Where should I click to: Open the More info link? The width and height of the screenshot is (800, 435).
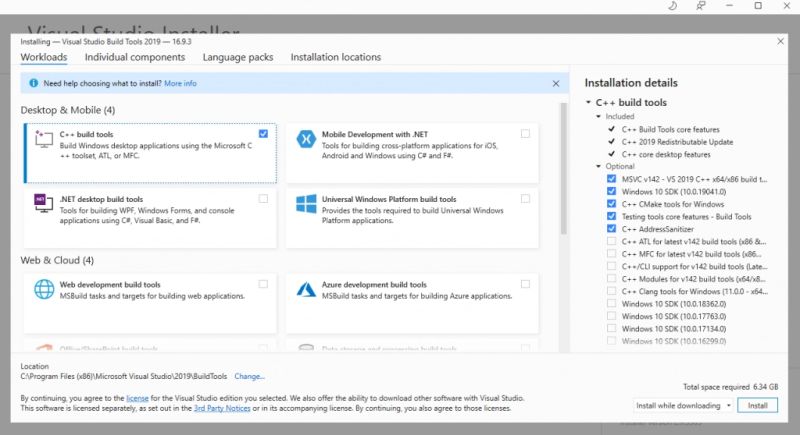pyautogui.click(x=180, y=83)
